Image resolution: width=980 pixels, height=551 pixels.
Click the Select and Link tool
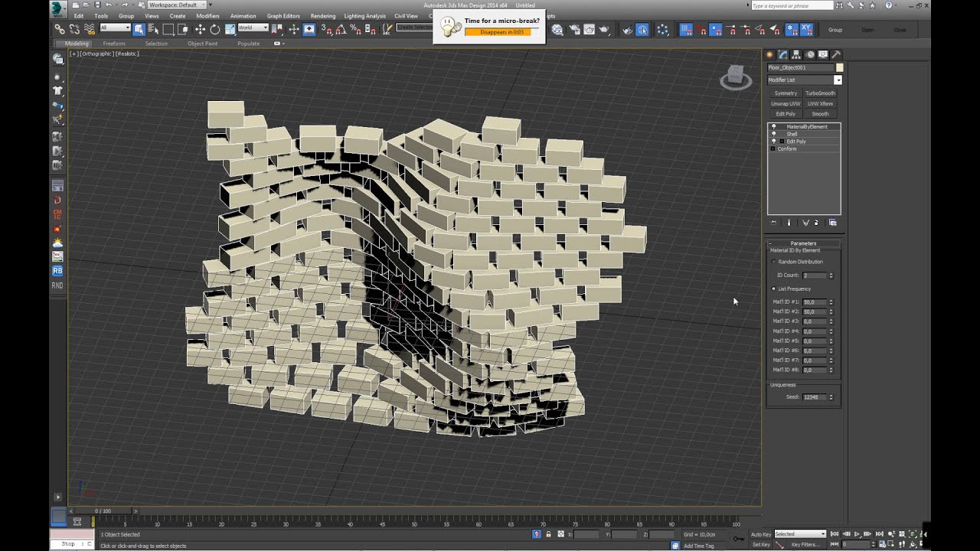[x=60, y=29]
